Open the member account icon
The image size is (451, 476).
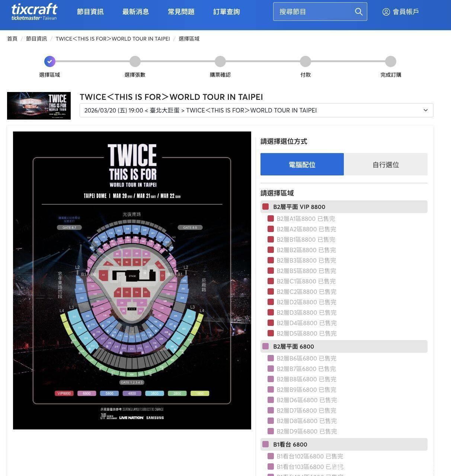point(386,12)
